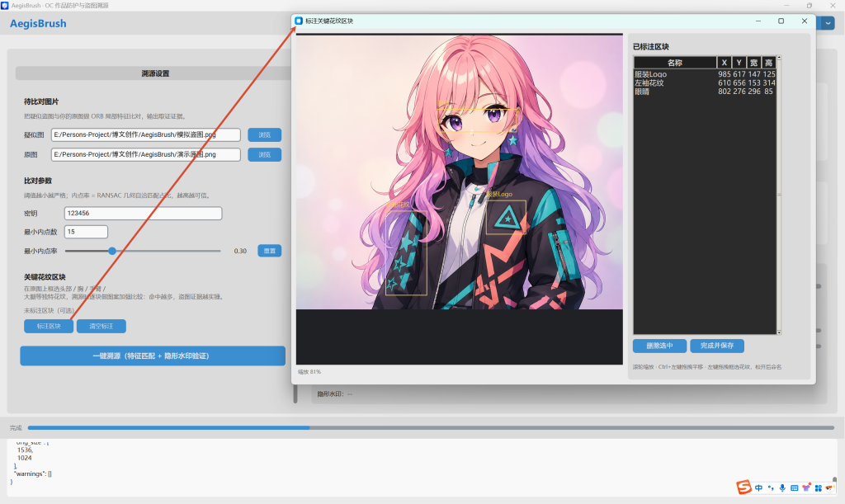
Task: Click the 宽 column header
Action: pyautogui.click(x=753, y=63)
